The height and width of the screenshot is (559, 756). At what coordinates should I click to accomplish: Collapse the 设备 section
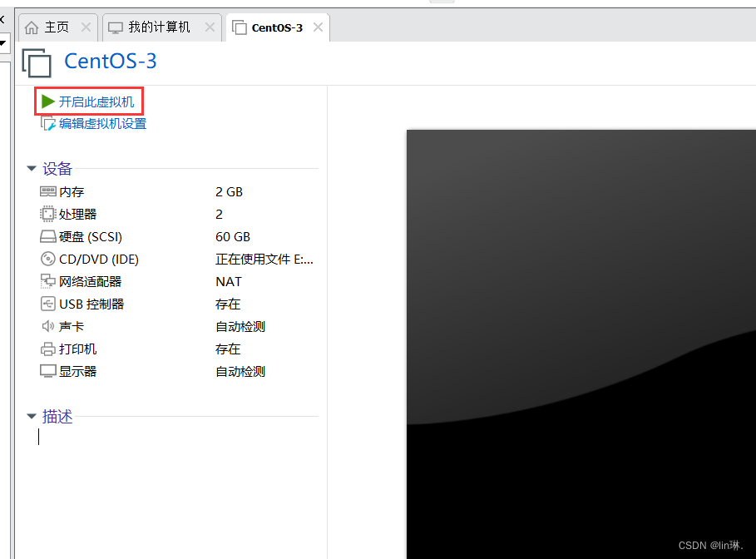(x=32, y=168)
